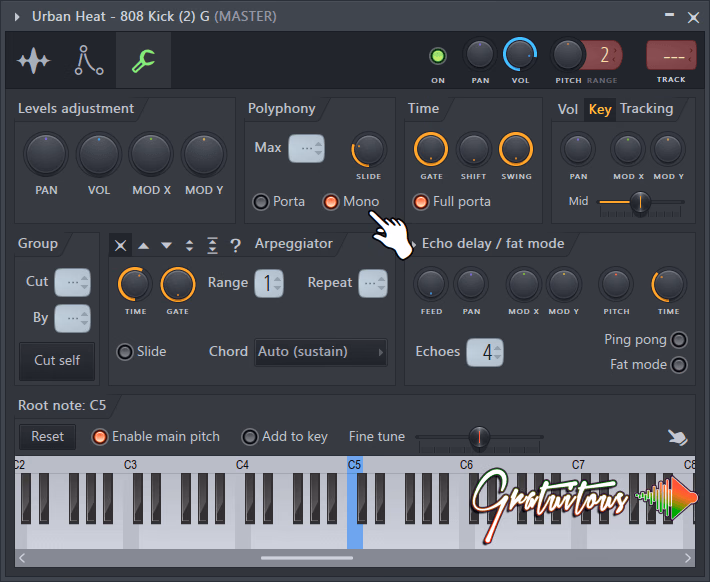
Task: Click the arpeggiator TIME knob
Action: coord(135,284)
